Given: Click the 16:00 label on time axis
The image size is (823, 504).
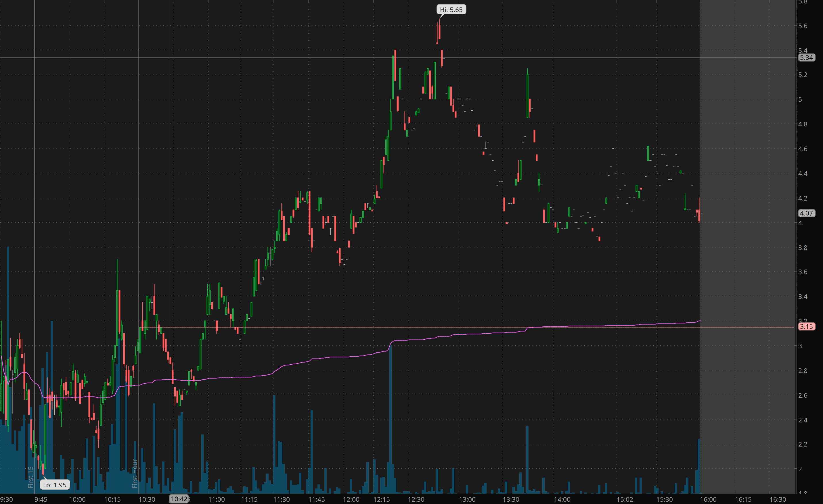Looking at the screenshot, I should pos(708,499).
